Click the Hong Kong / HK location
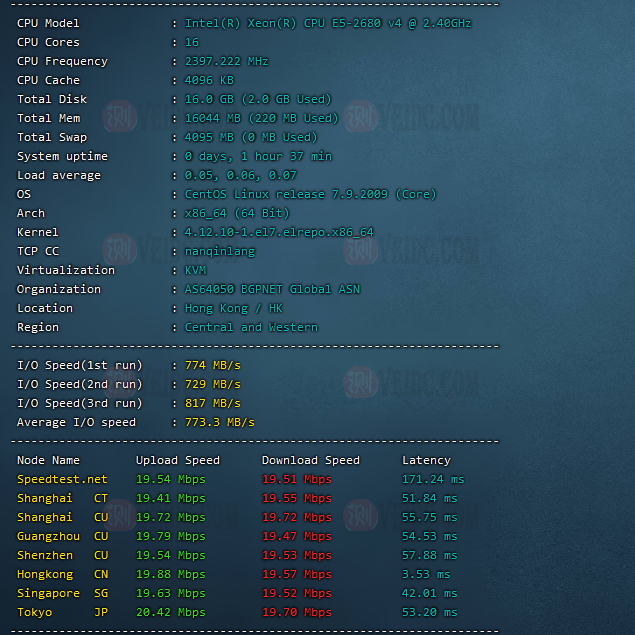This screenshot has width=635, height=635. [234, 308]
